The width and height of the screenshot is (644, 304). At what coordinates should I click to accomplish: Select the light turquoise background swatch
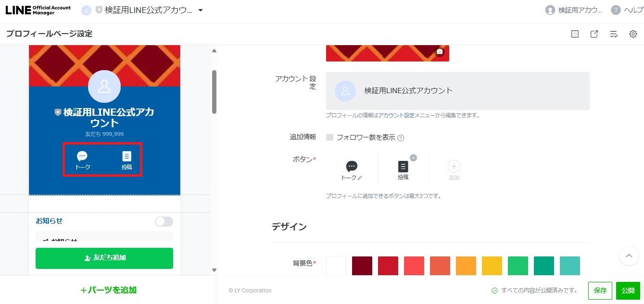tap(570, 266)
